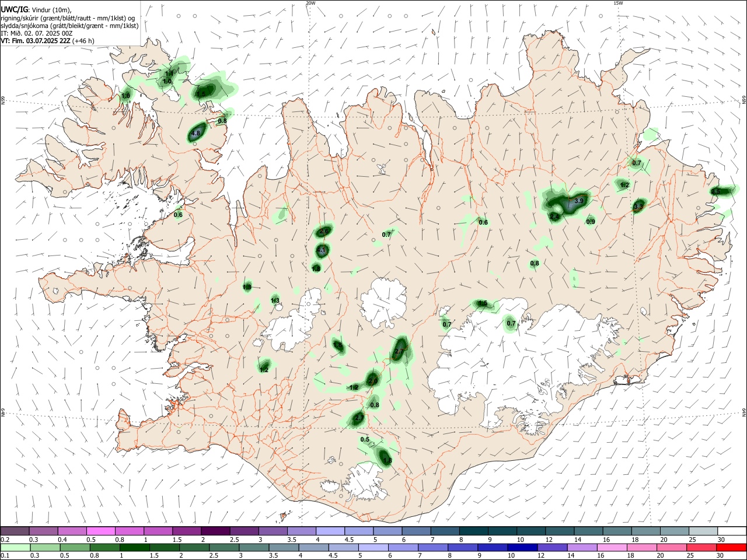The width and height of the screenshot is (747, 560).
Task: Pick the palest green first swatch in lower legend
Action: (15, 547)
